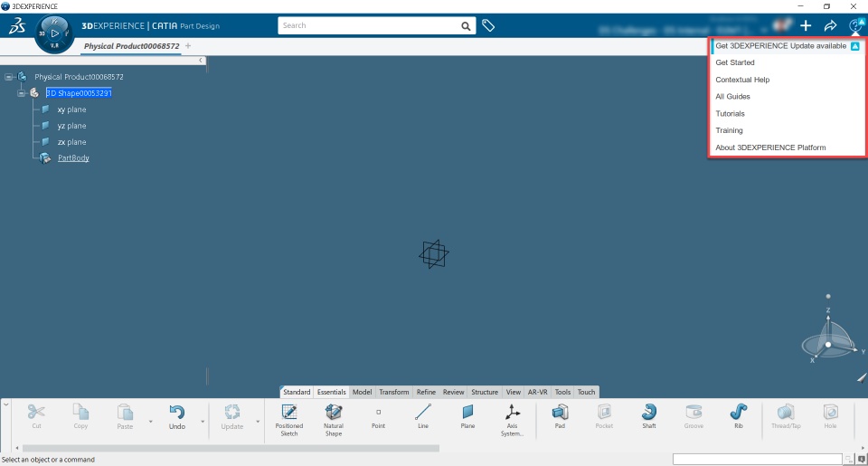
Task: Click the search magnifier icon
Action: pos(466,26)
